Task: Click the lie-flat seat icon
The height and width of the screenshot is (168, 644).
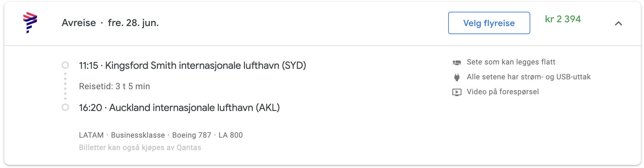Action: [457, 62]
